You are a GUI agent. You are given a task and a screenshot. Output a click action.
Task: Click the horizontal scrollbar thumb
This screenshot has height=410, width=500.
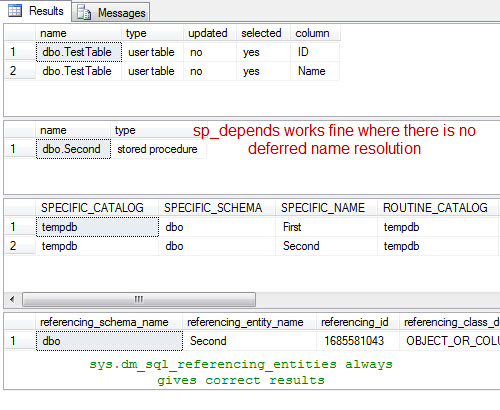point(139,299)
